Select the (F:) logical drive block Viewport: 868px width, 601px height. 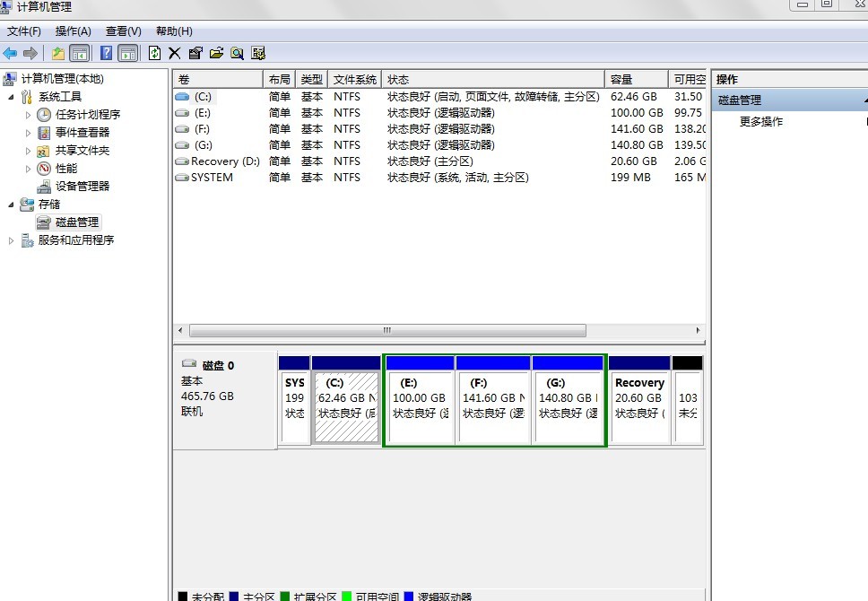[494, 401]
